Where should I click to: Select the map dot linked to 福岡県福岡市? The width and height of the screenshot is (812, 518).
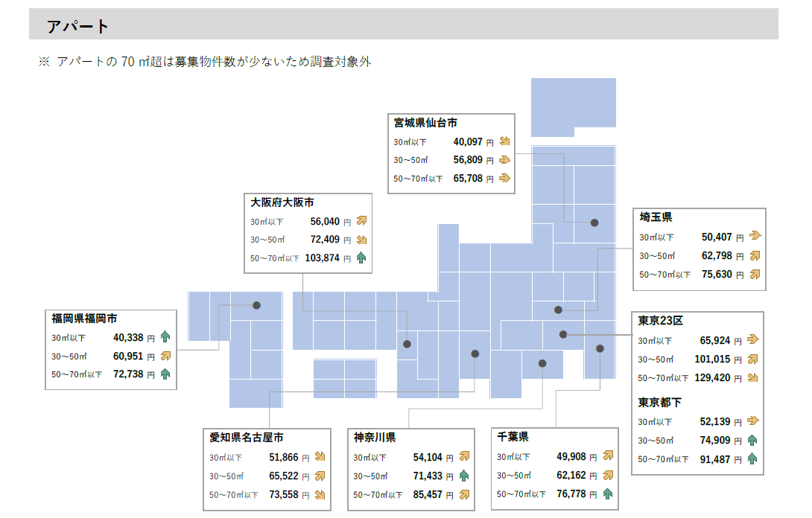pyautogui.click(x=256, y=305)
